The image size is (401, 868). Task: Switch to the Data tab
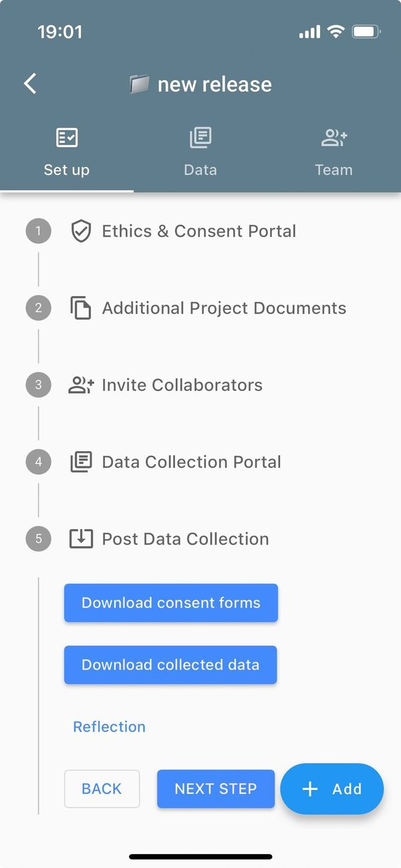coord(200,152)
